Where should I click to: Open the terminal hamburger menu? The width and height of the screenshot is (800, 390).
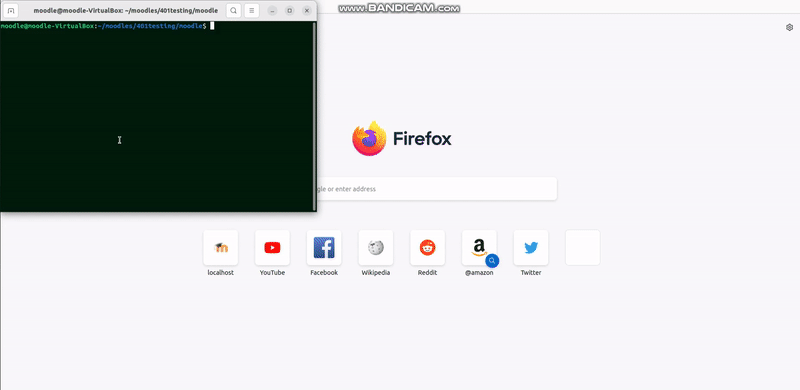tap(252, 10)
